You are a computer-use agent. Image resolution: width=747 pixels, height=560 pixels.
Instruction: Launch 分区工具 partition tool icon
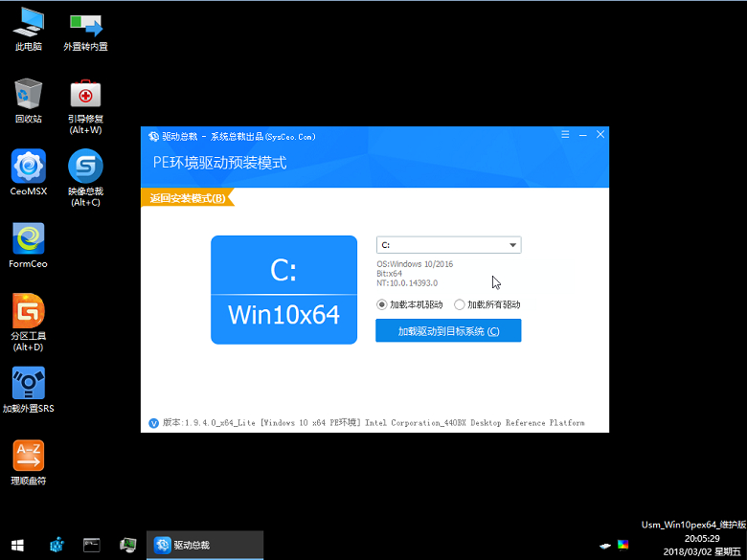click(29, 312)
